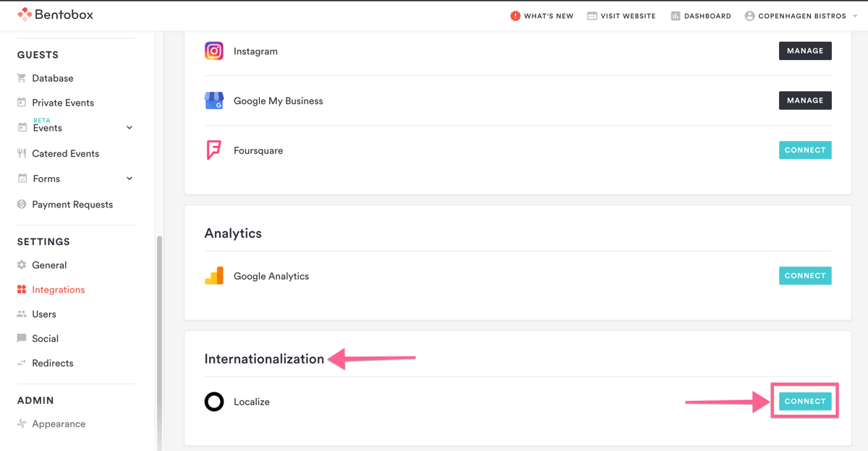Click the Appearance pinwheel icon
The width and height of the screenshot is (868, 451).
point(22,424)
